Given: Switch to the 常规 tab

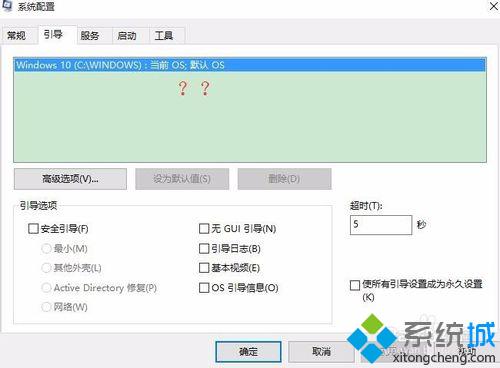Looking at the screenshot, I should click(x=19, y=35).
